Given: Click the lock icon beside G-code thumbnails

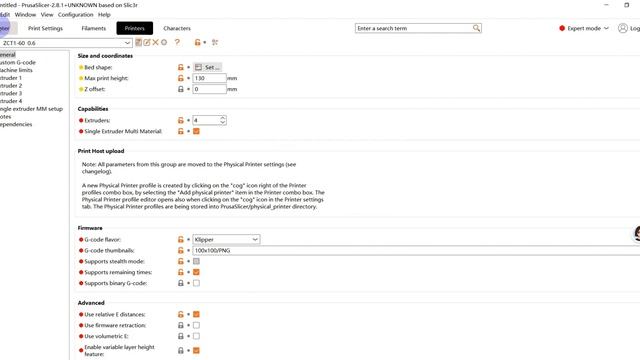Looking at the screenshot, I should 181,251.
